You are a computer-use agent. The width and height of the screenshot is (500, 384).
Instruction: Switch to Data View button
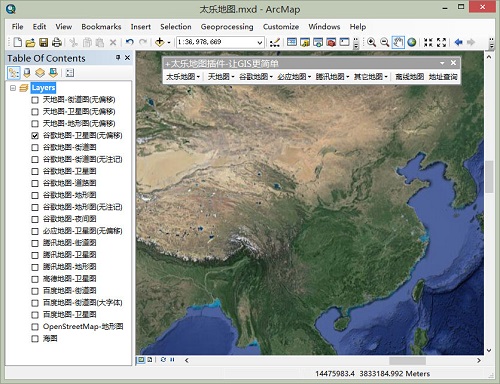point(141,360)
